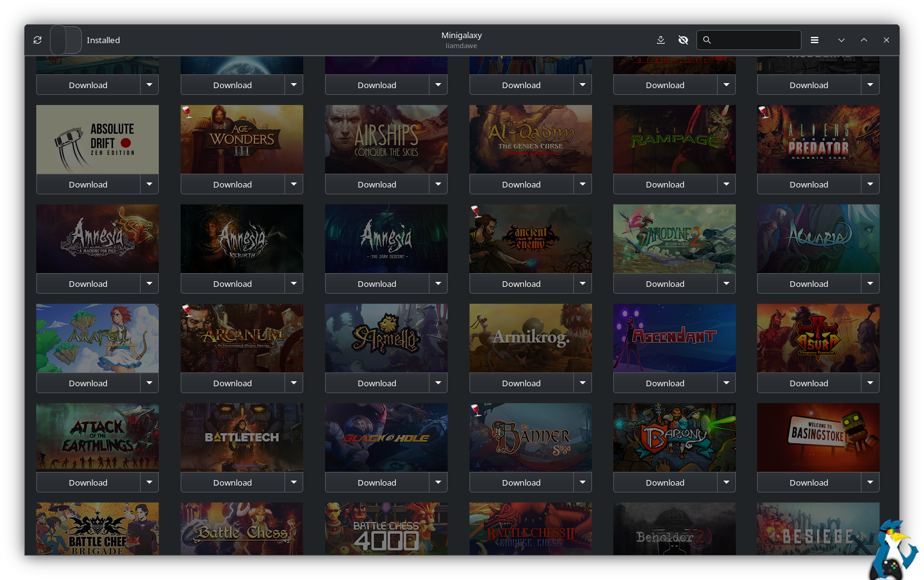Download Black Hole
The height and width of the screenshot is (580, 924).
pos(377,482)
